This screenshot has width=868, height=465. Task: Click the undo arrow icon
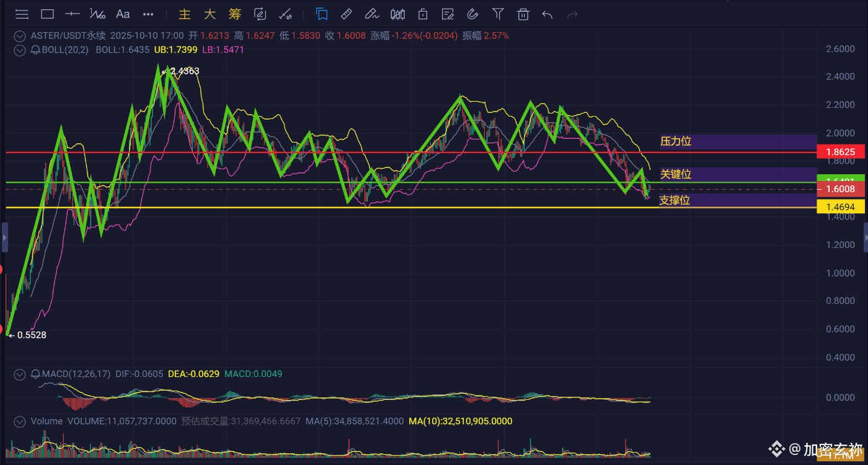click(547, 14)
